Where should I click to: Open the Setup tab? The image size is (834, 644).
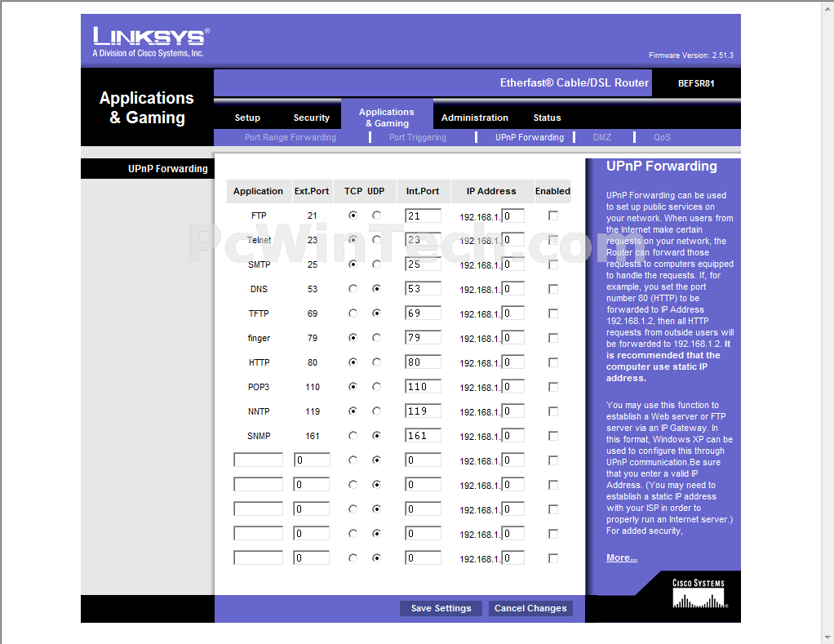click(x=247, y=118)
